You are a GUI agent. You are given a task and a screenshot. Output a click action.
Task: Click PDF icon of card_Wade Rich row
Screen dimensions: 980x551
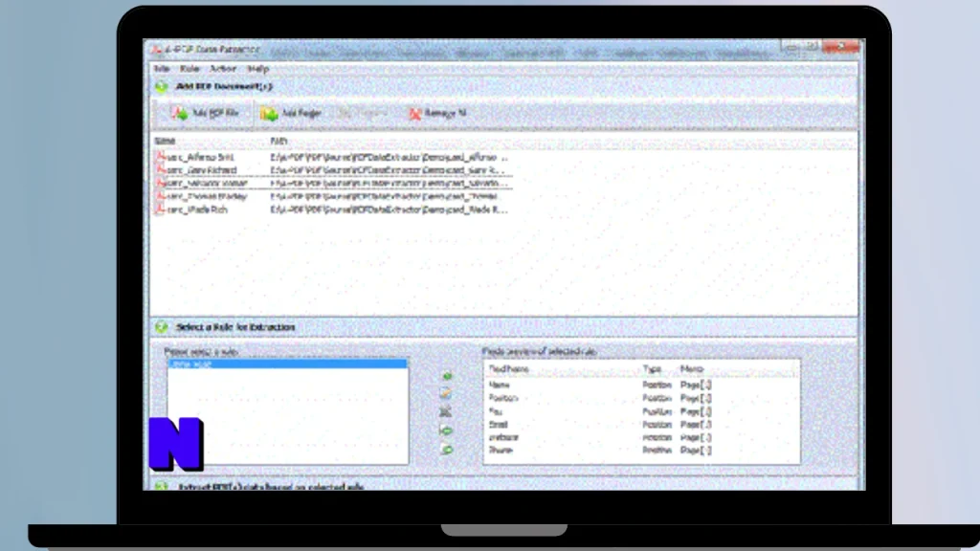(x=161, y=209)
